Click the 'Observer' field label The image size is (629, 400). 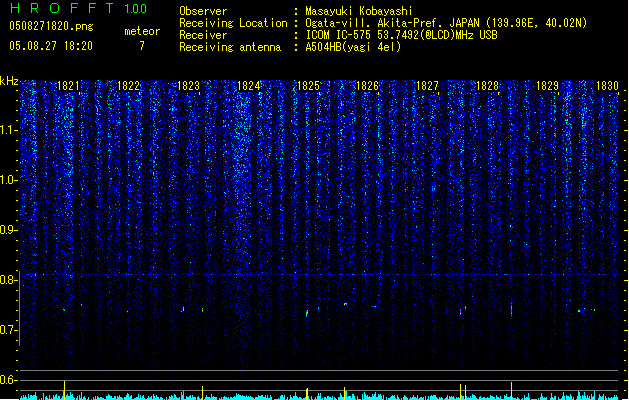pyautogui.click(x=203, y=11)
